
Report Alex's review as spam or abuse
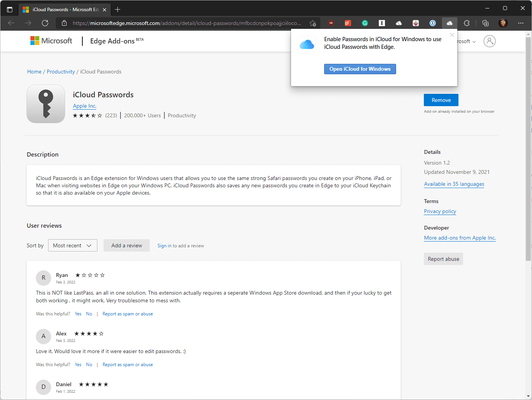[128, 365]
